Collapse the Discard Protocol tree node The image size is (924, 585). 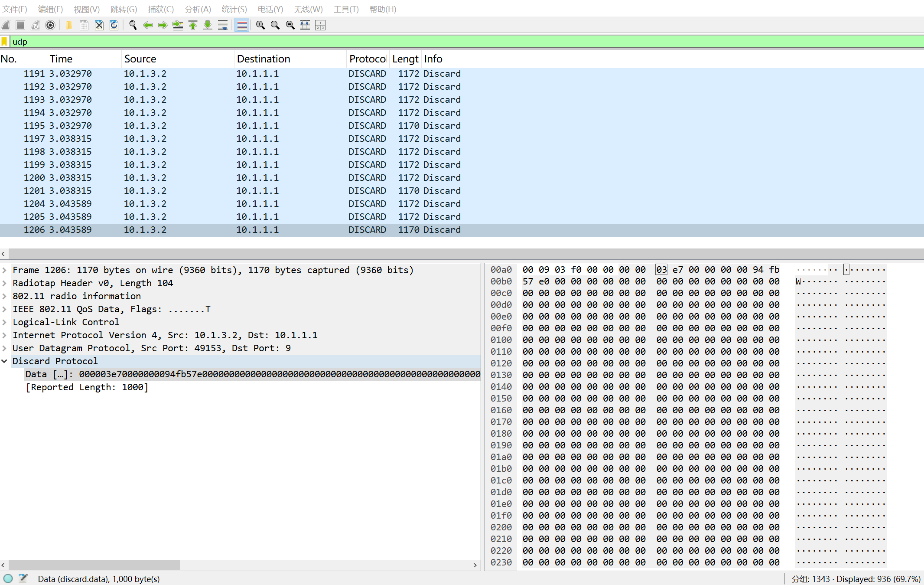[4, 361]
